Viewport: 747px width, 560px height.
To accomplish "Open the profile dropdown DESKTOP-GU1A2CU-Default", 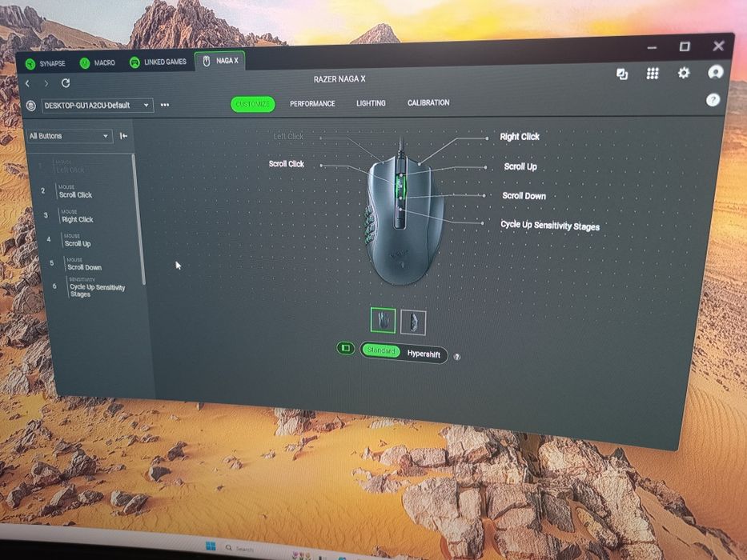I will 98,106.
